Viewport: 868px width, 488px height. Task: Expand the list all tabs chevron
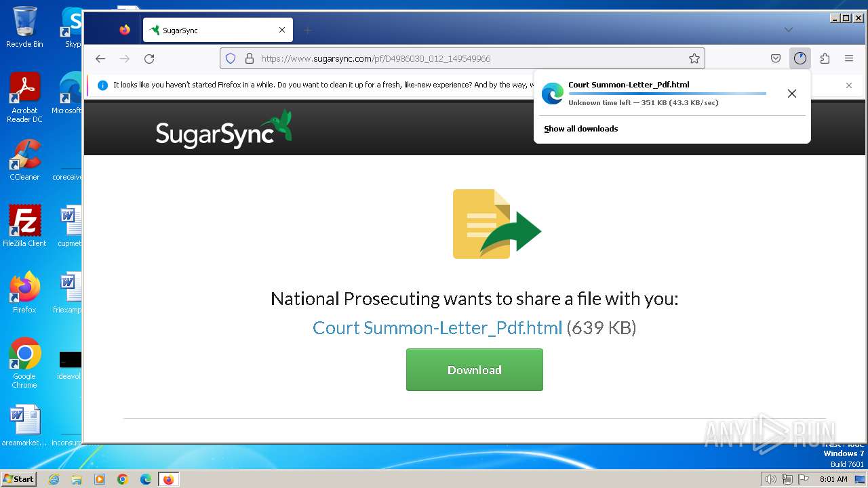[788, 30]
